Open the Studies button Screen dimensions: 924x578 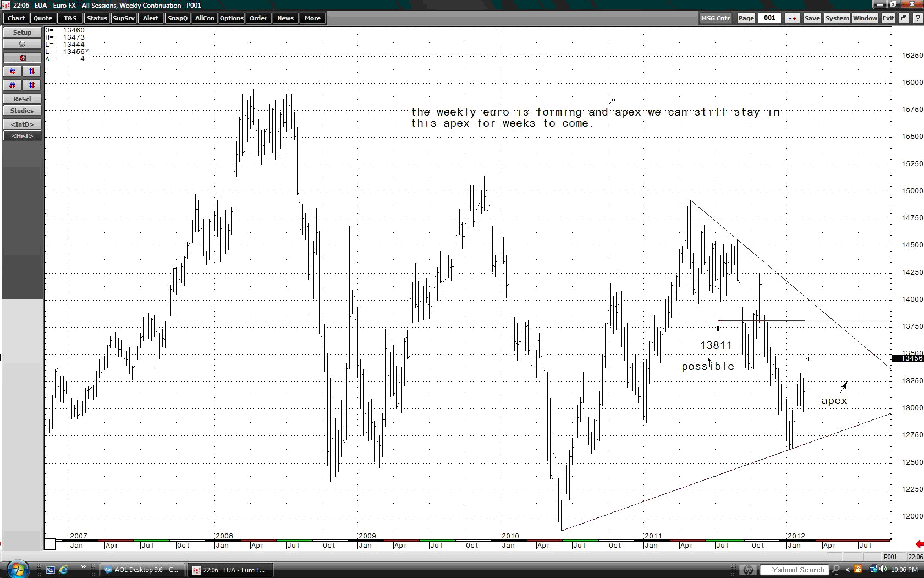[22, 111]
